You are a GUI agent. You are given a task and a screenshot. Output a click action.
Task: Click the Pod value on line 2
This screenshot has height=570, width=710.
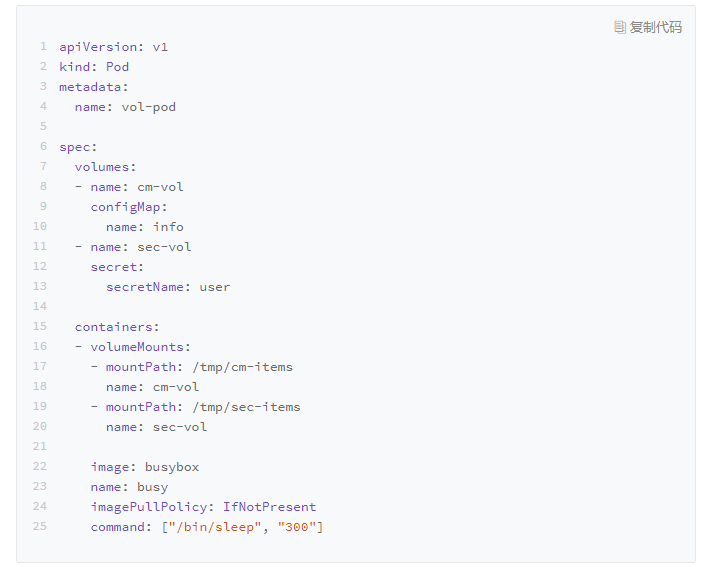pyautogui.click(x=117, y=67)
